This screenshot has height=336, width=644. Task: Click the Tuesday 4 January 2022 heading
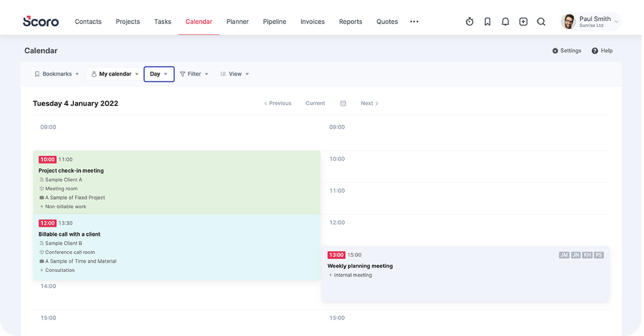pos(75,103)
